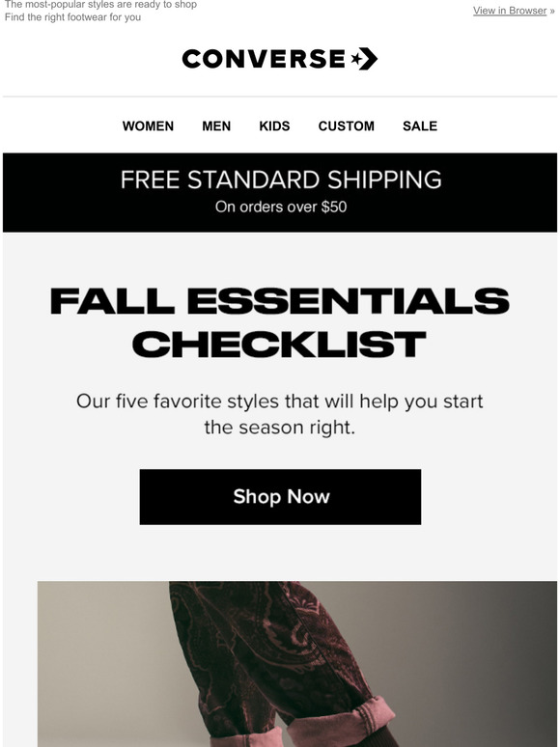Open the CUSTOM navigation link
Viewport: 560px width, 747px height.
pyautogui.click(x=346, y=125)
